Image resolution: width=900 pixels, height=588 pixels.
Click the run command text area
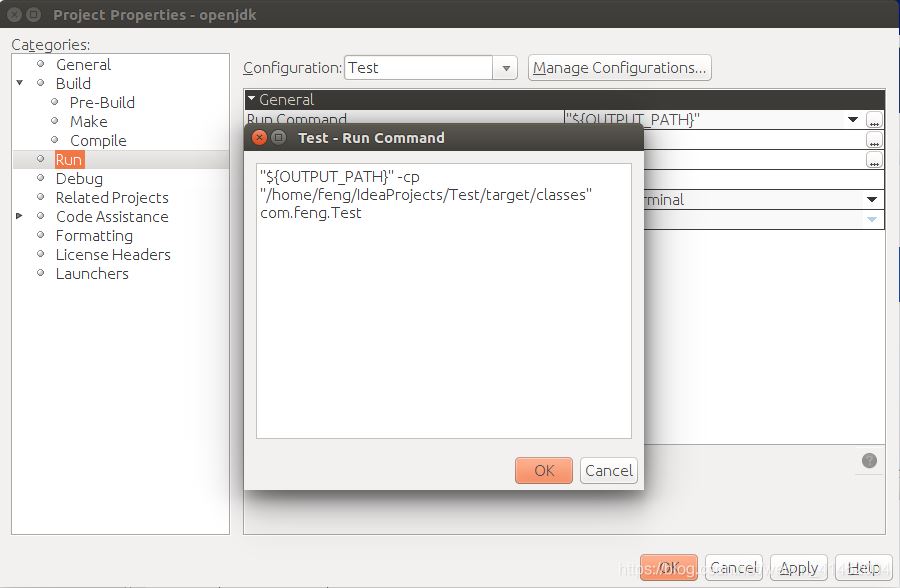point(444,301)
